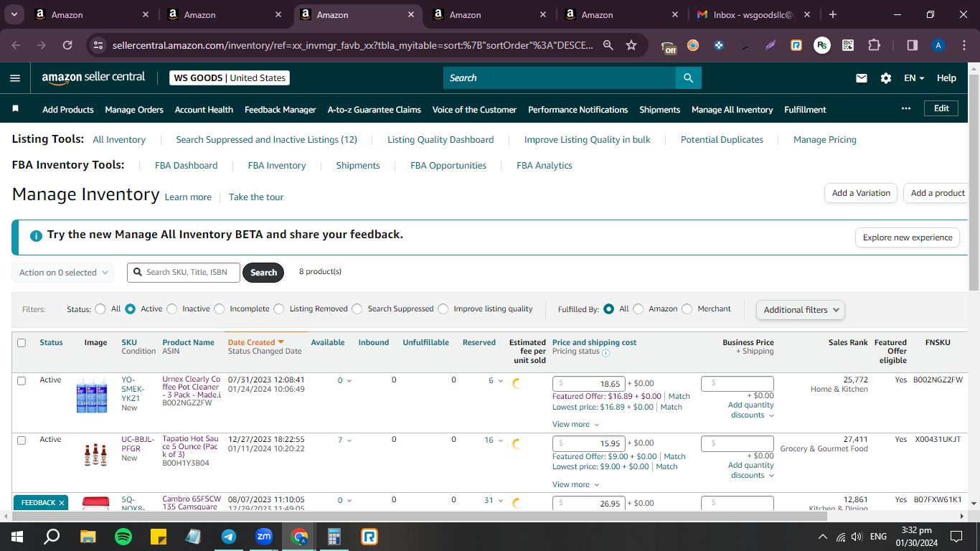Open the messages envelope icon
This screenshot has height=551, width=980.
[862, 78]
